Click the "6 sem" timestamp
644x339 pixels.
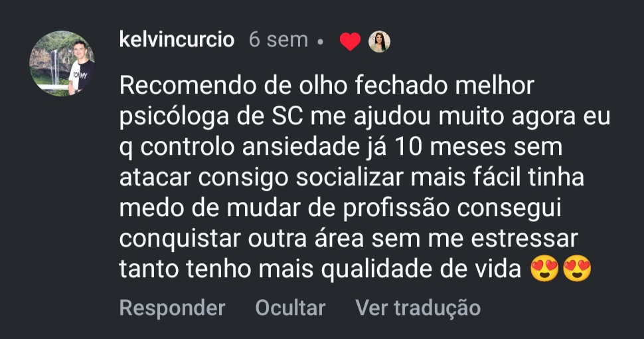(x=278, y=40)
